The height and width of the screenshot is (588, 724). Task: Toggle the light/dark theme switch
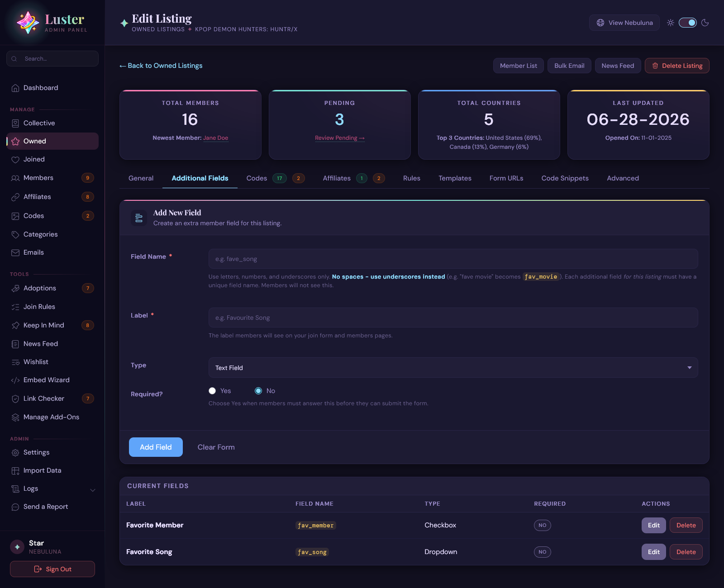(687, 23)
